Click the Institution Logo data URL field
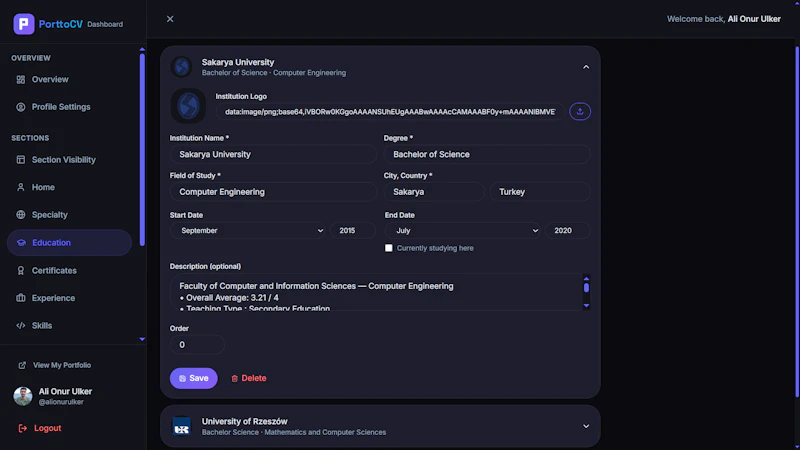The width and height of the screenshot is (800, 450). point(390,111)
